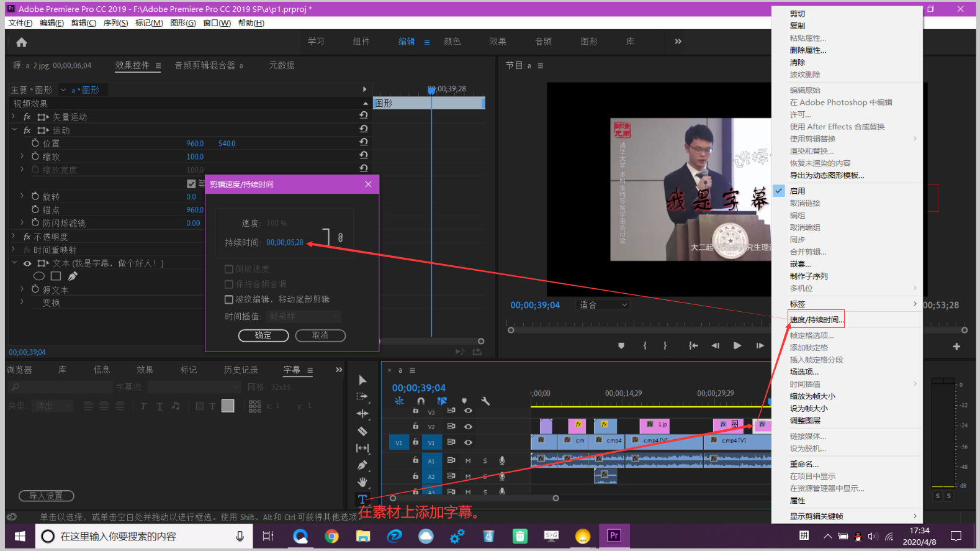Toggle V2 track output eye

coord(468,427)
